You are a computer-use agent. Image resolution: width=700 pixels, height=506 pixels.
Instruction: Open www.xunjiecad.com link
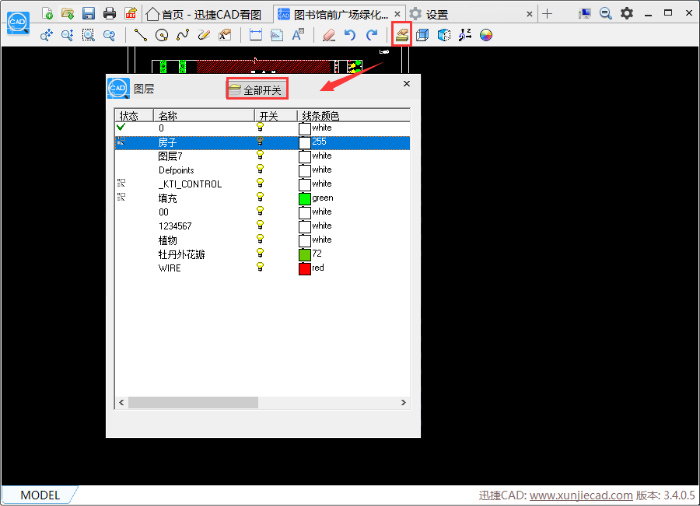(x=580, y=495)
